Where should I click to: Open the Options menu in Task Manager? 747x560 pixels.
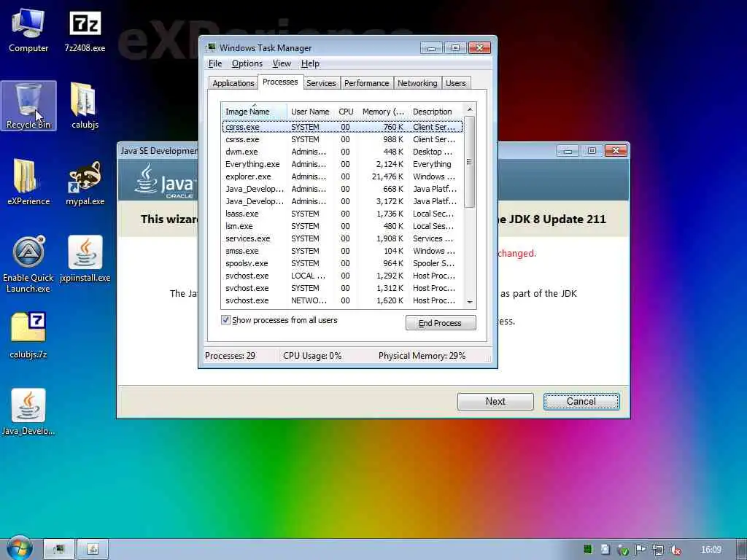pyautogui.click(x=247, y=63)
